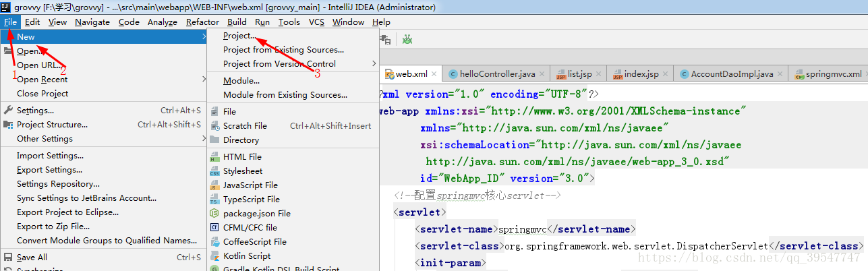
Task: Open the Tools menu
Action: point(289,22)
